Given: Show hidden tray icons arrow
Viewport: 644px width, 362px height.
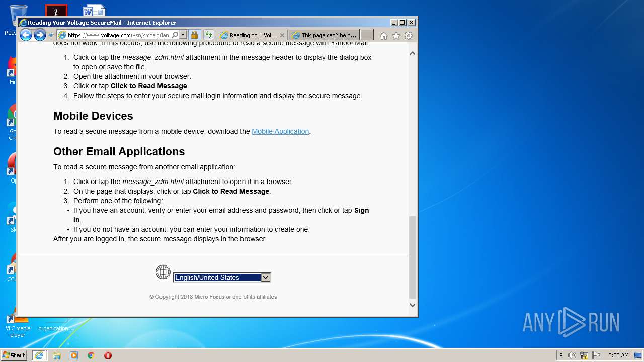Looking at the screenshot, I should pos(561,355).
